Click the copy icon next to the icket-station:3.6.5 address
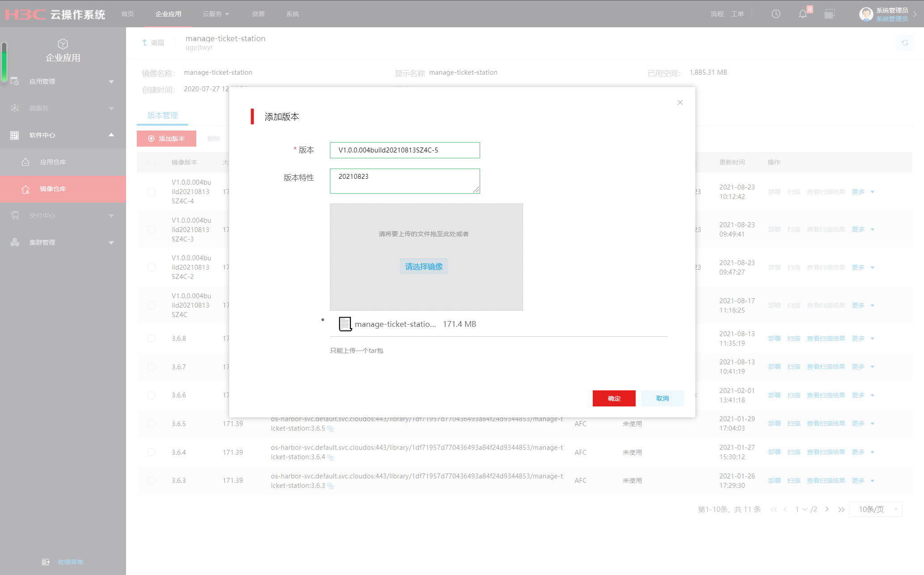The width and height of the screenshot is (924, 575). pyautogui.click(x=330, y=429)
